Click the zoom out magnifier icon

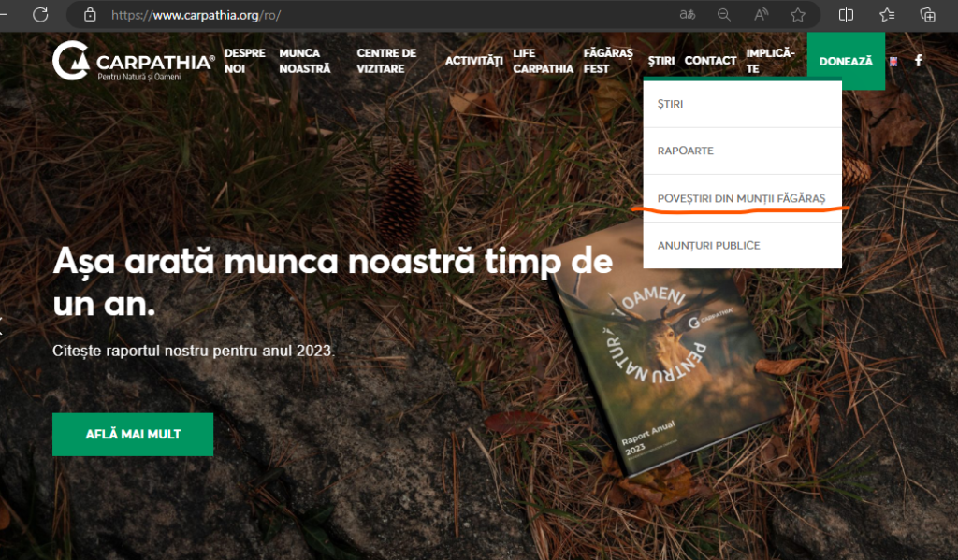[724, 15]
